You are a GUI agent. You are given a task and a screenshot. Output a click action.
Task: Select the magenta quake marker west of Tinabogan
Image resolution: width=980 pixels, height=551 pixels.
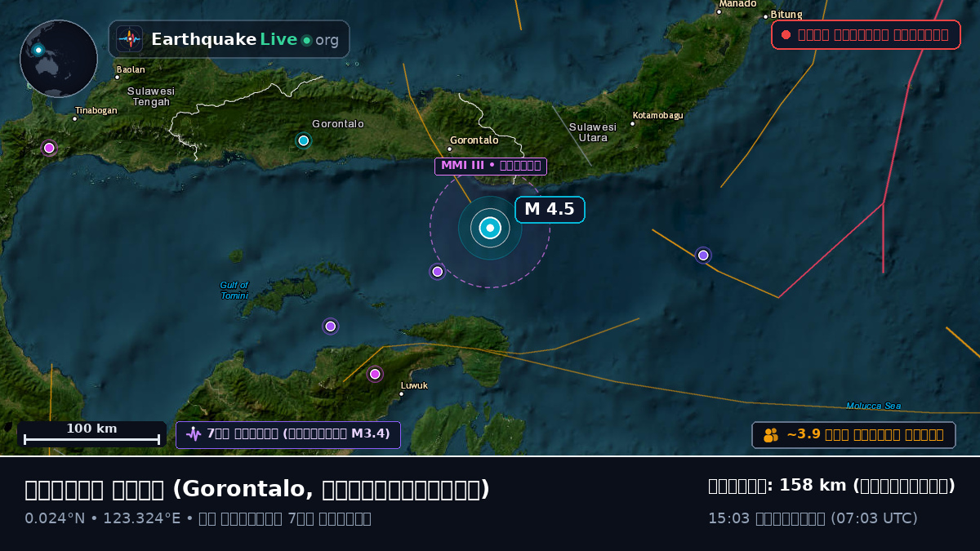click(49, 148)
